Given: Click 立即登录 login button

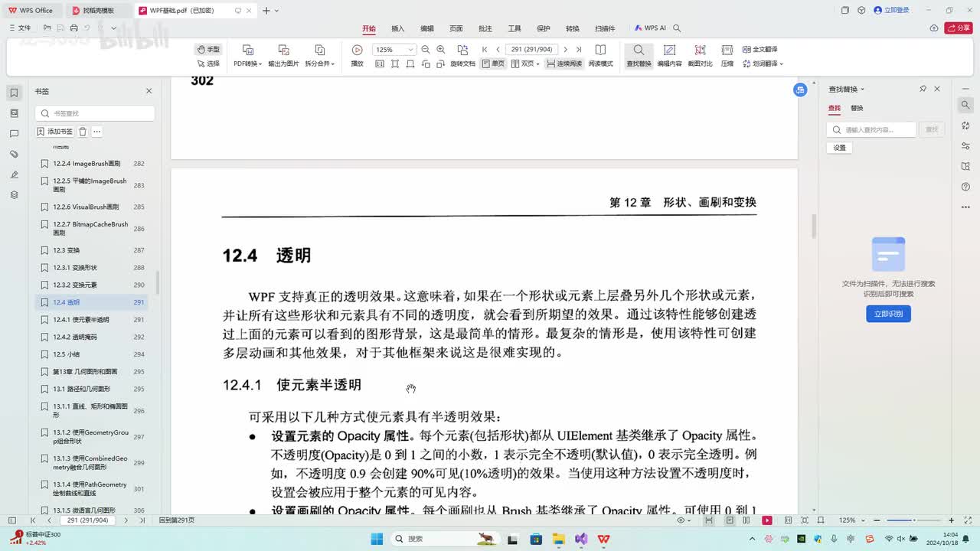Looking at the screenshot, I should (x=892, y=11).
